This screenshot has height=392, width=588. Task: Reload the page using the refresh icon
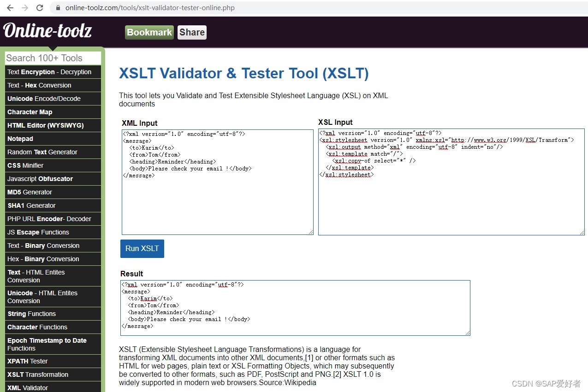[39, 7]
